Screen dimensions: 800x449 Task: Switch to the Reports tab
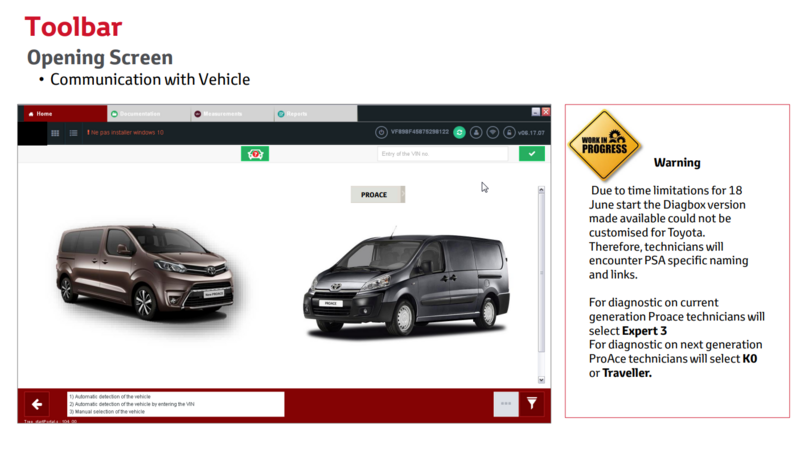315,114
